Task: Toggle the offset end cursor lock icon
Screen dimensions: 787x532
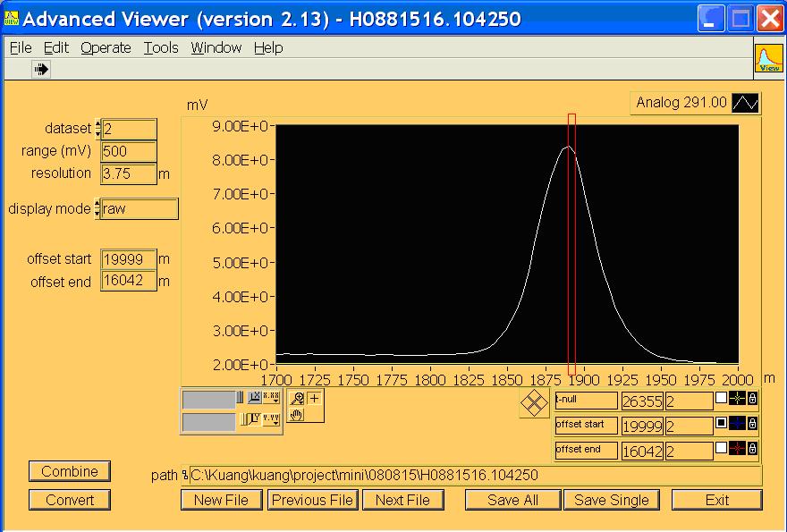Action: 752,448
